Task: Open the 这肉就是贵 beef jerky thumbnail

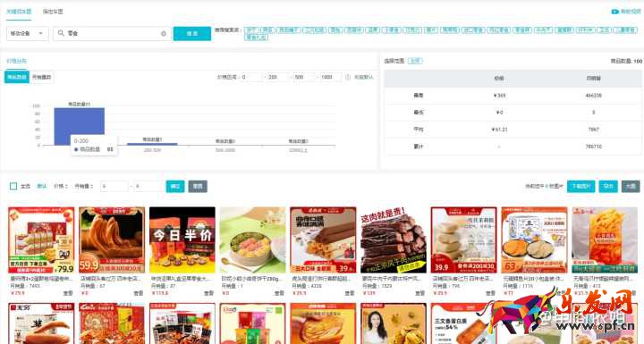Action: [394, 239]
